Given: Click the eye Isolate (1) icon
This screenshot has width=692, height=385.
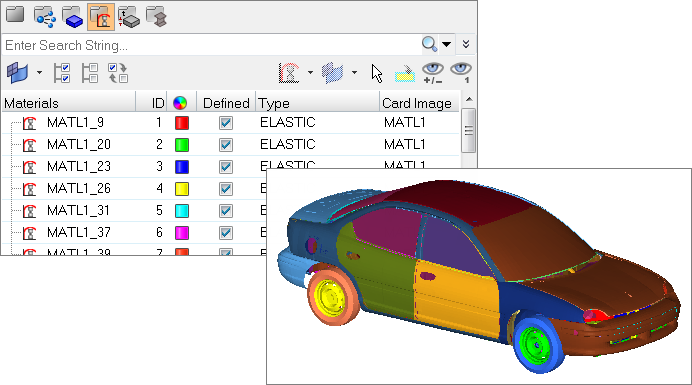Looking at the screenshot, I should [461, 73].
